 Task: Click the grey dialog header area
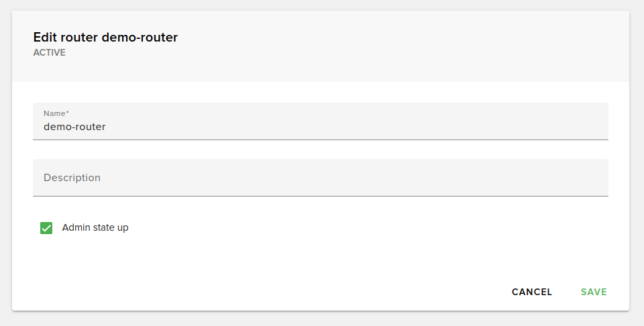click(402, 46)
